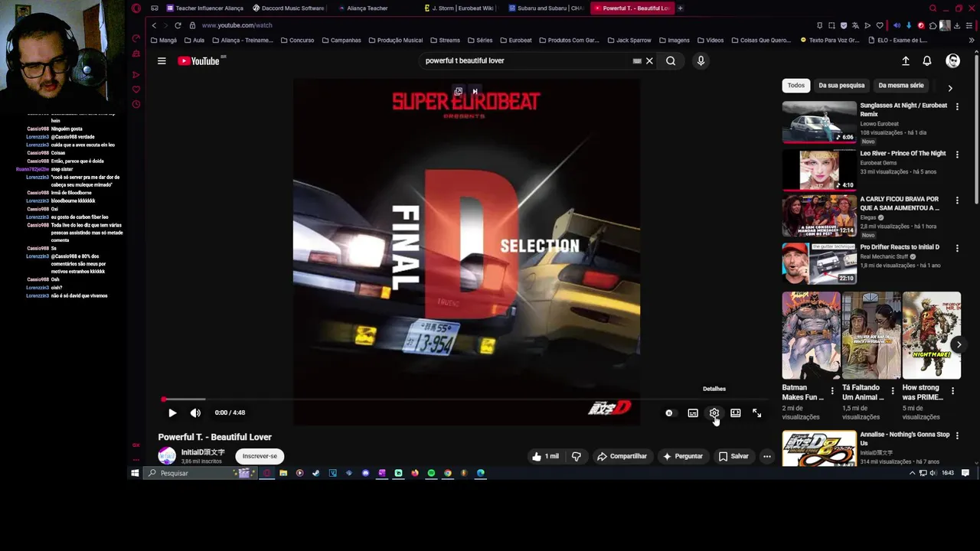Mute the video player volume
The image size is (980, 551).
pos(195,412)
